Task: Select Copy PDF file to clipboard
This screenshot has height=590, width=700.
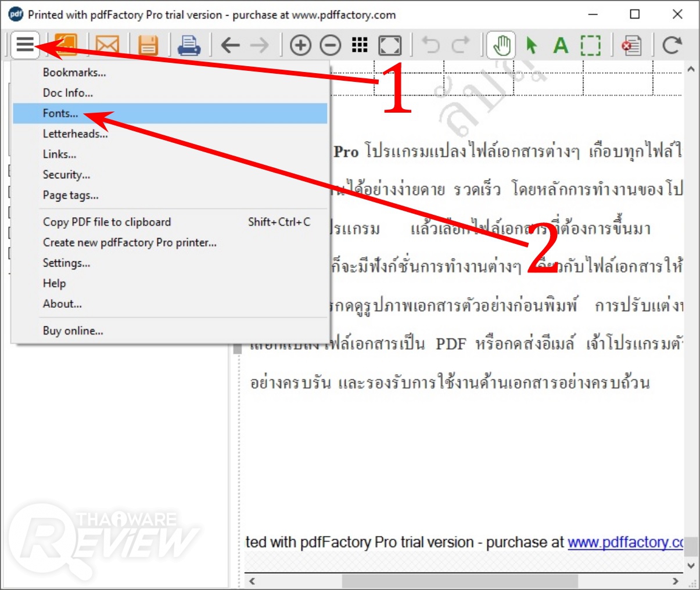Action: coord(170,222)
